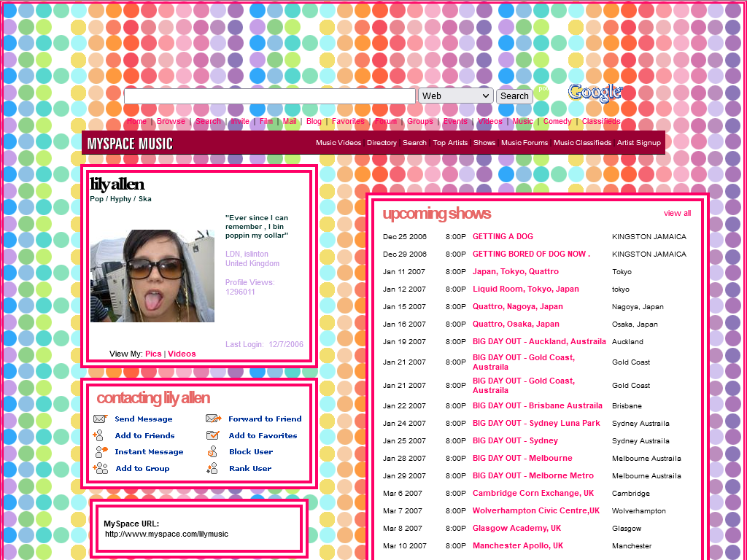Image resolution: width=747 pixels, height=560 pixels.
Task: Click the Rank User link
Action: pyautogui.click(x=251, y=468)
